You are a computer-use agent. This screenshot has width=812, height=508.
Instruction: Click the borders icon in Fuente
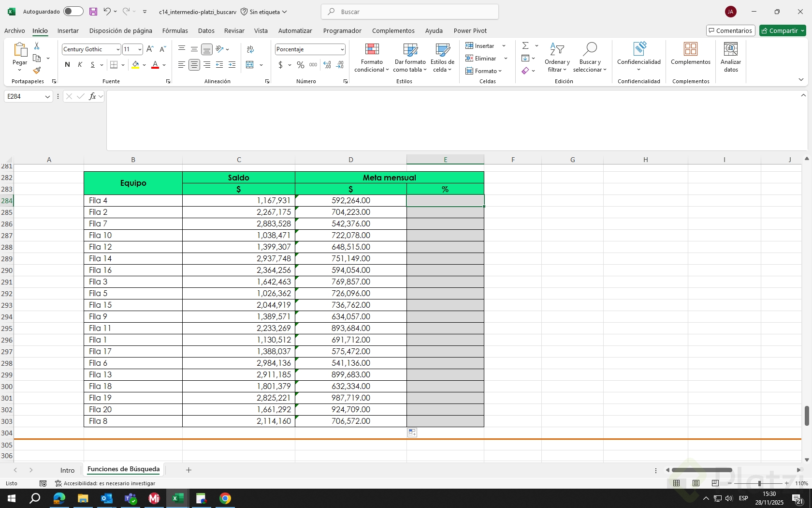click(x=114, y=65)
